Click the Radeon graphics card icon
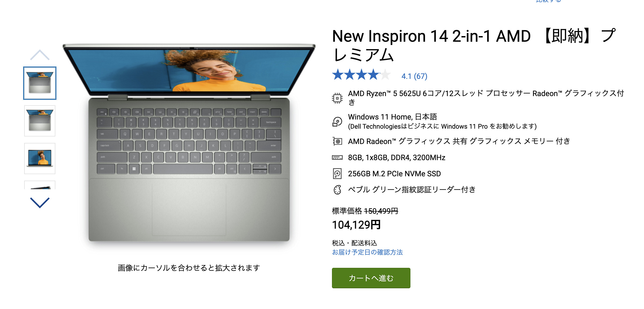This screenshot has height=309, width=644. click(x=337, y=141)
